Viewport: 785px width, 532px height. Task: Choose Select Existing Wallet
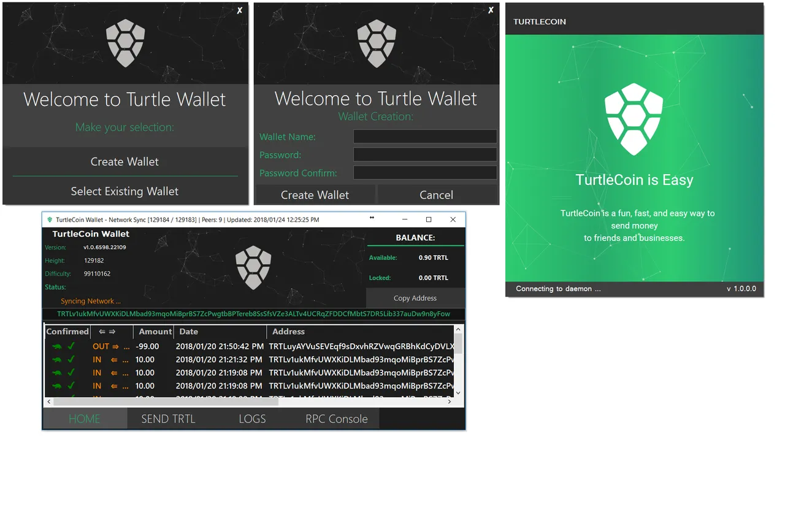tap(125, 191)
